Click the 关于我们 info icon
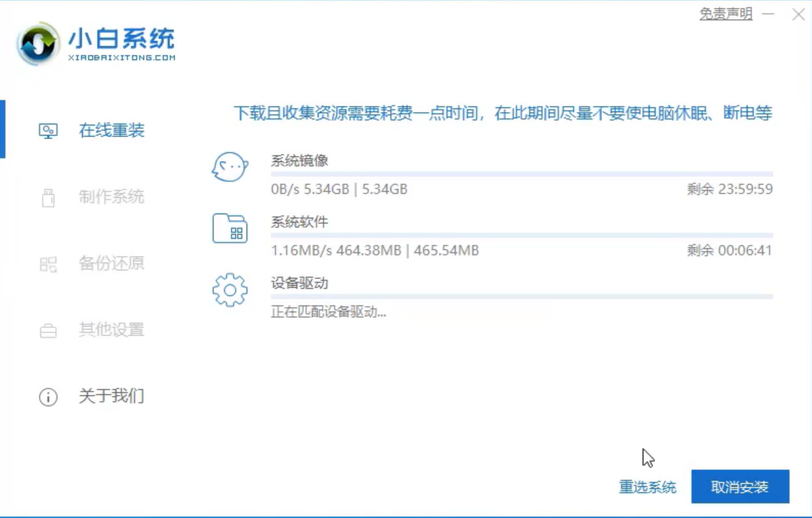Screen dimensions: 812x518 pos(48,397)
